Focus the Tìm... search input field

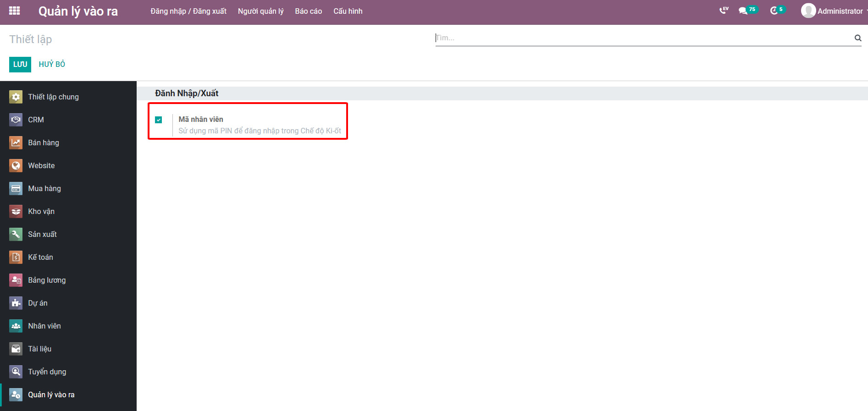click(x=644, y=38)
